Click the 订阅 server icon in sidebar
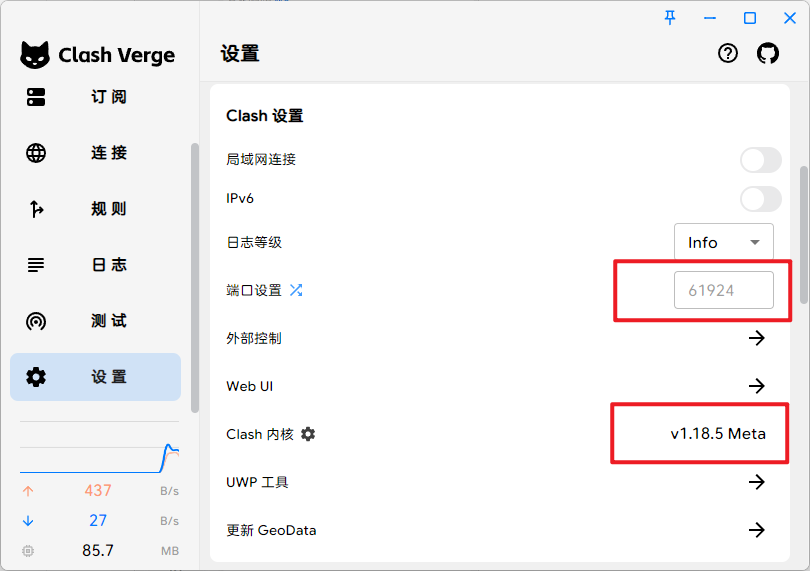Screen dimensions: 810x571 (36, 97)
